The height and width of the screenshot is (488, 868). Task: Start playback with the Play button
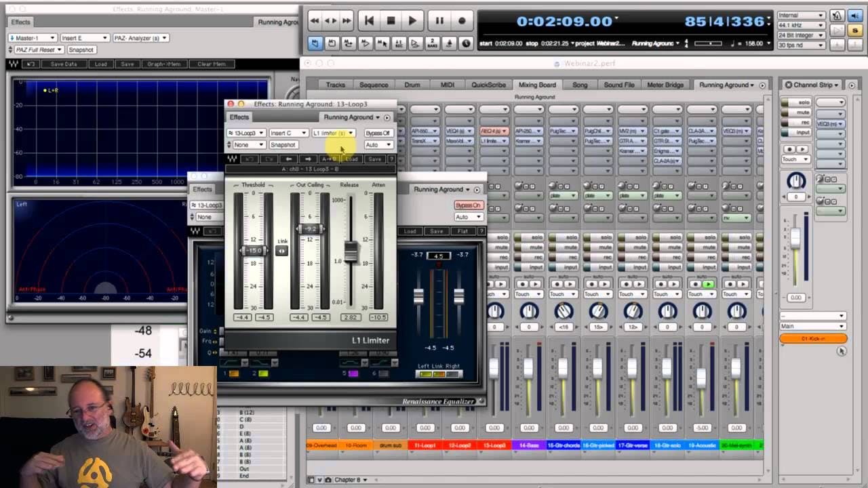[x=412, y=21]
